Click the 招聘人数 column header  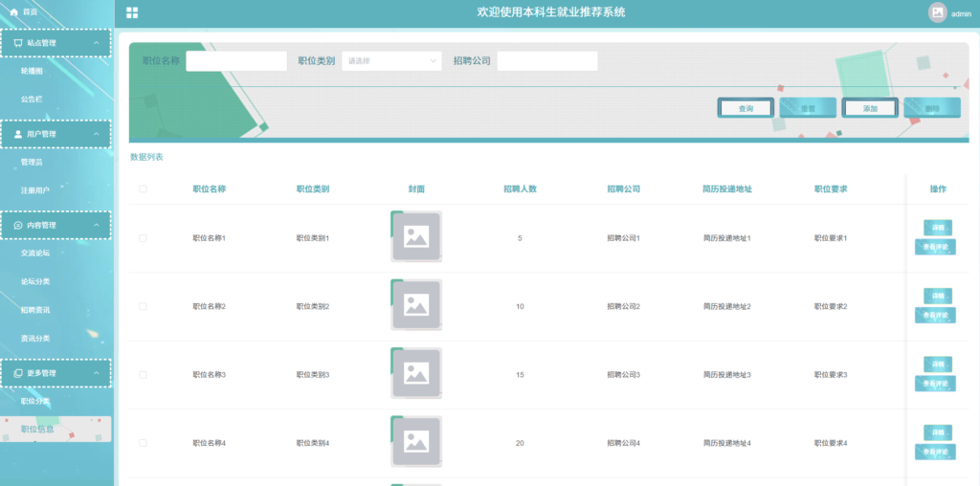click(x=520, y=189)
